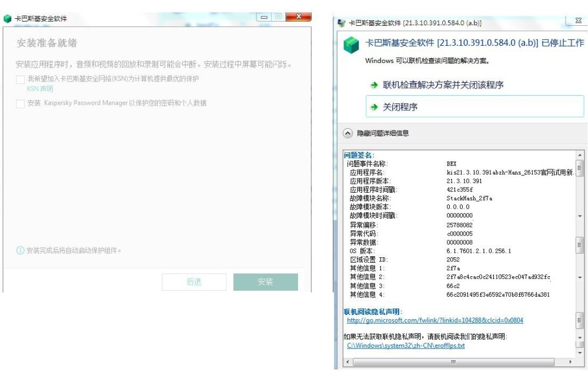The height and width of the screenshot is (379, 588).
Task: Click details pane horizontal scrollbar thumb
Action: tap(453, 362)
